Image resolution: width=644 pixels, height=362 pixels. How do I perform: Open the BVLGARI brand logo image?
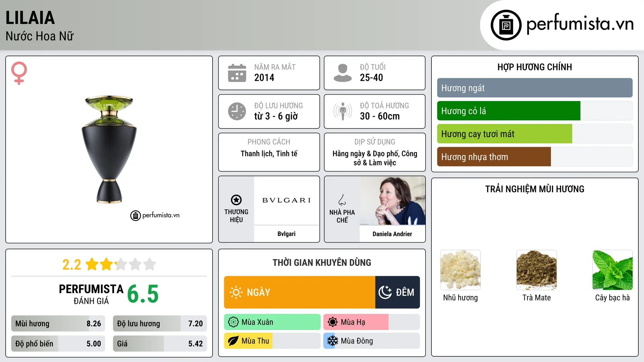click(x=286, y=200)
